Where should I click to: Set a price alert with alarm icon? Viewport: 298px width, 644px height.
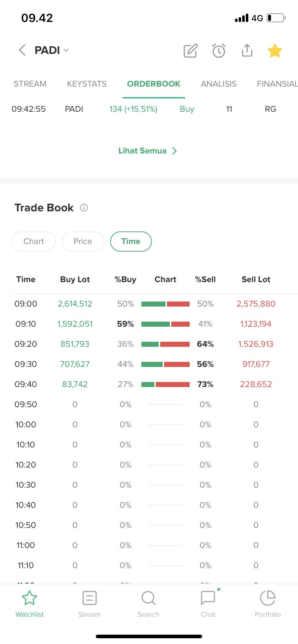coord(219,51)
